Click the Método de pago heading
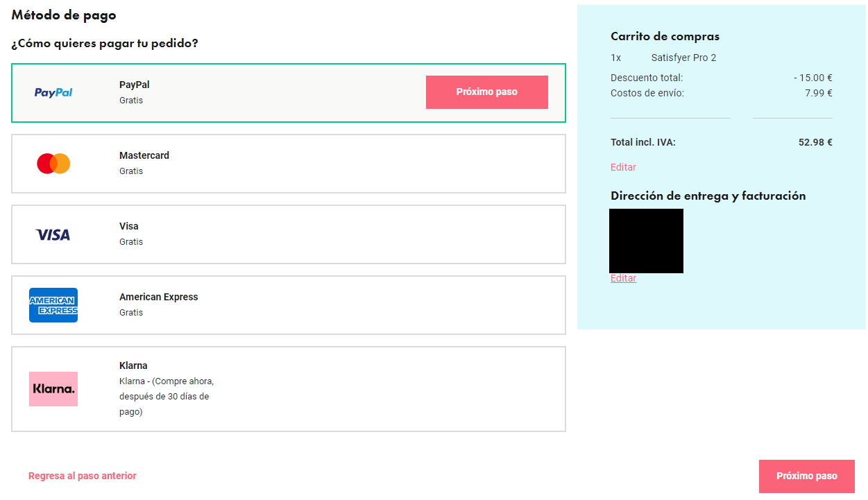Viewport: 868px width, 500px height. pos(64,15)
